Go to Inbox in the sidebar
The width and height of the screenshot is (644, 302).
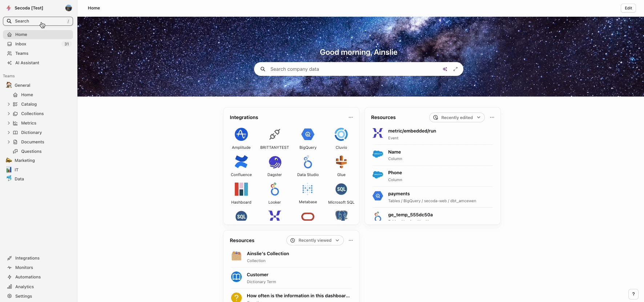(21, 44)
